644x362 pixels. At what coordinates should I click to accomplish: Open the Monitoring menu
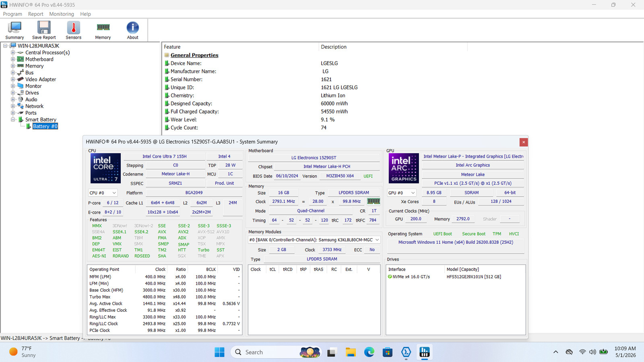tap(62, 14)
